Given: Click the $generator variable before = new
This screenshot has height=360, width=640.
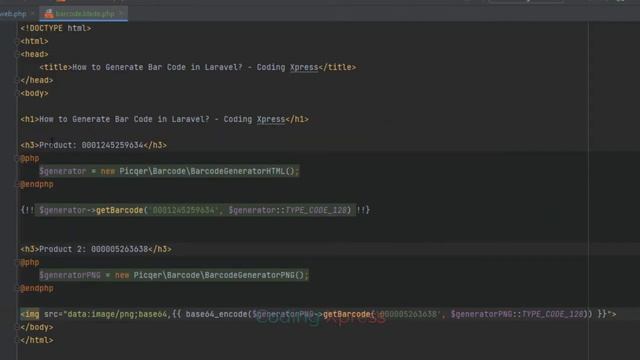Looking at the screenshot, I should pyautogui.click(x=63, y=171).
